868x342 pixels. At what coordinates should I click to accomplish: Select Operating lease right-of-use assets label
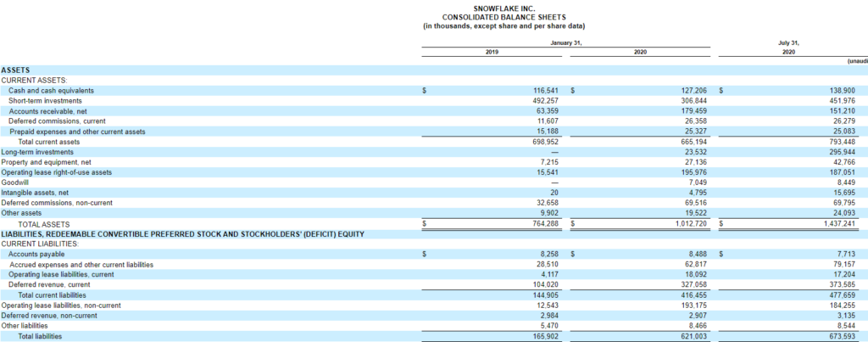(x=57, y=172)
